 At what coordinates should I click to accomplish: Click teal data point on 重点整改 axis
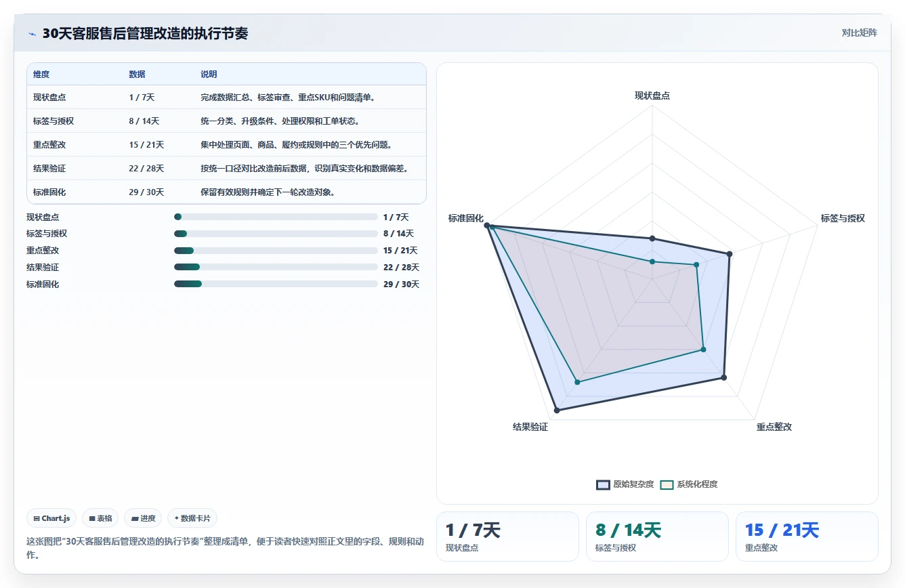[703, 350]
